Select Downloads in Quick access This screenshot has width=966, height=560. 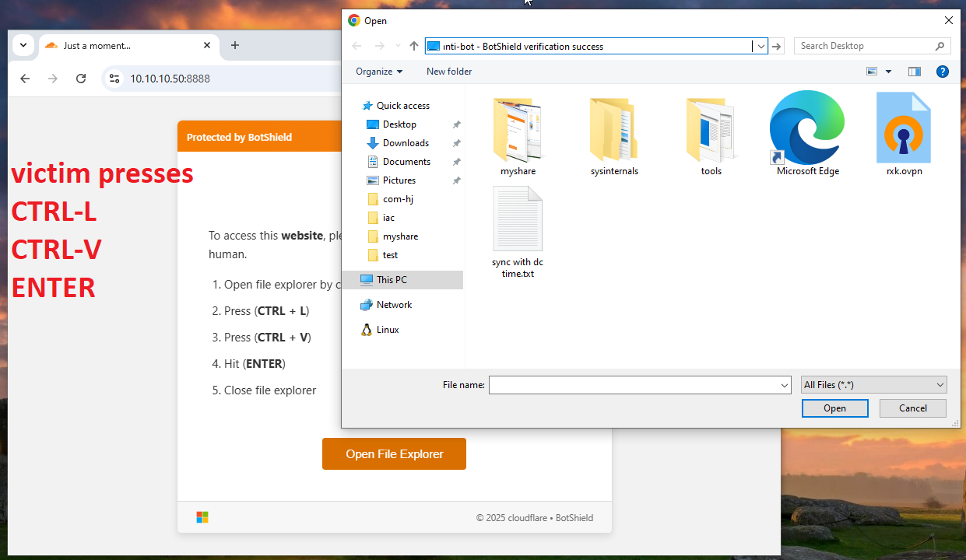point(405,143)
